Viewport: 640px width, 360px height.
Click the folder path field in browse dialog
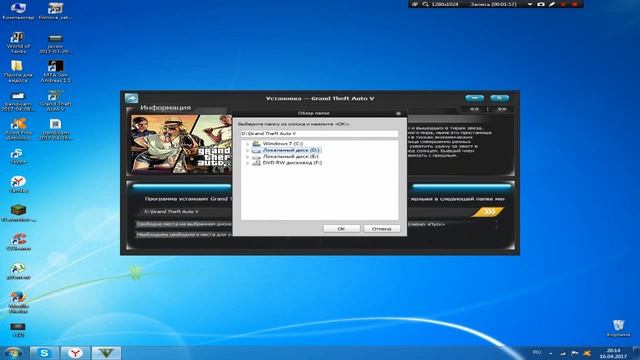[x=320, y=133]
